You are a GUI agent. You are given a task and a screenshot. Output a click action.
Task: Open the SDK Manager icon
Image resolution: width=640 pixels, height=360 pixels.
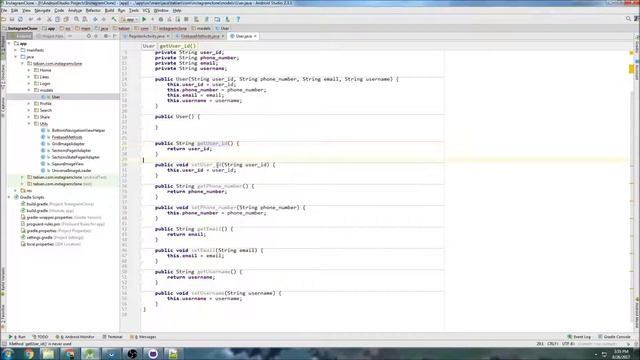(227, 19)
